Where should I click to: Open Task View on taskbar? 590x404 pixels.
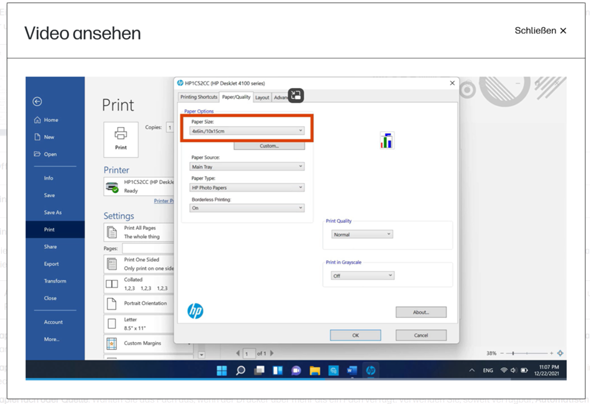pos(259,371)
